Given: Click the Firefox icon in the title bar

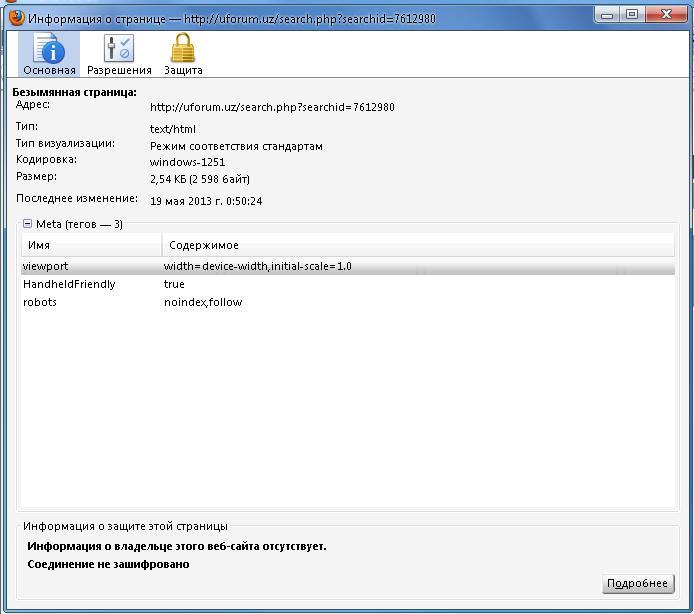Looking at the screenshot, I should click(x=15, y=17).
